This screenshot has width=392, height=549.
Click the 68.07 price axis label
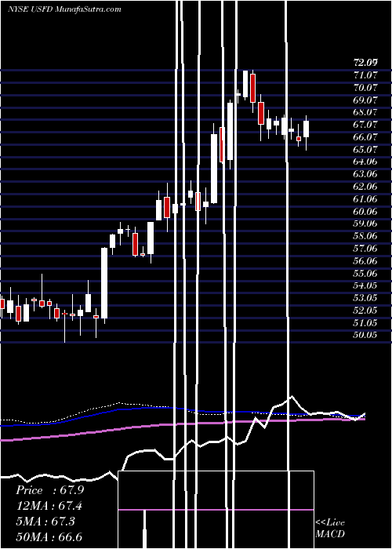(365, 112)
